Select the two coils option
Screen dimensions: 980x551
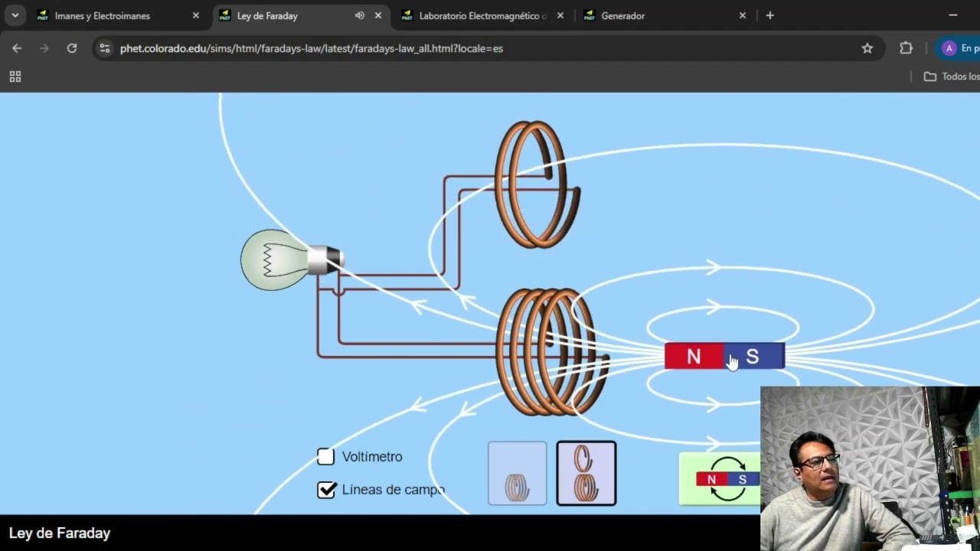coord(586,474)
